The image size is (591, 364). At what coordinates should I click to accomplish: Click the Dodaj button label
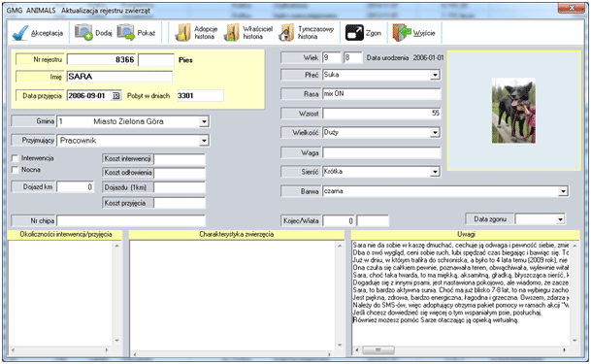tap(104, 33)
